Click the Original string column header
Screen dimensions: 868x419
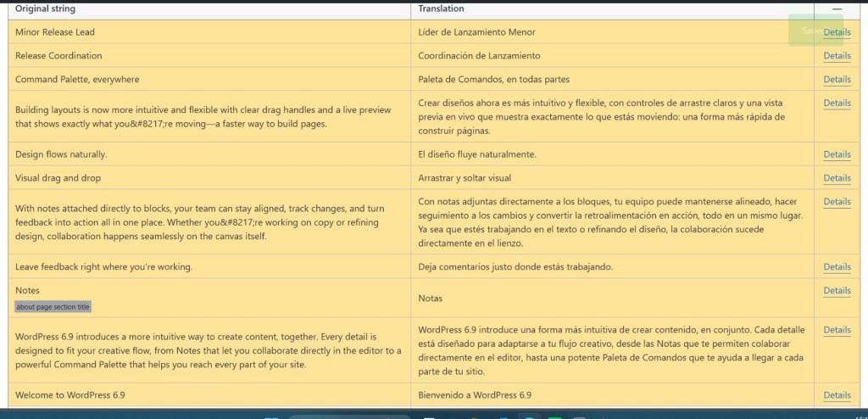pos(46,8)
